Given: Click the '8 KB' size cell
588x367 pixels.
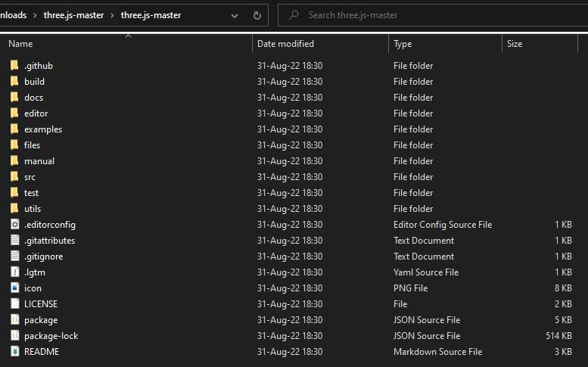Looking at the screenshot, I should [563, 288].
